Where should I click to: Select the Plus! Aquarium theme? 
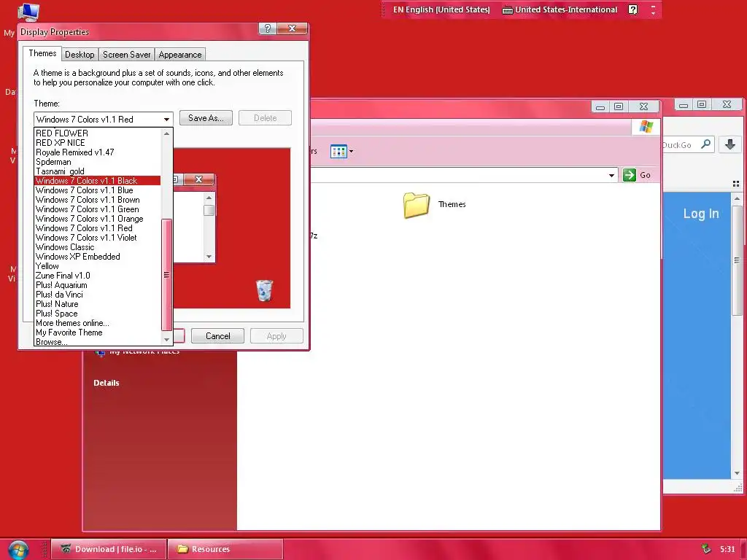97,285
